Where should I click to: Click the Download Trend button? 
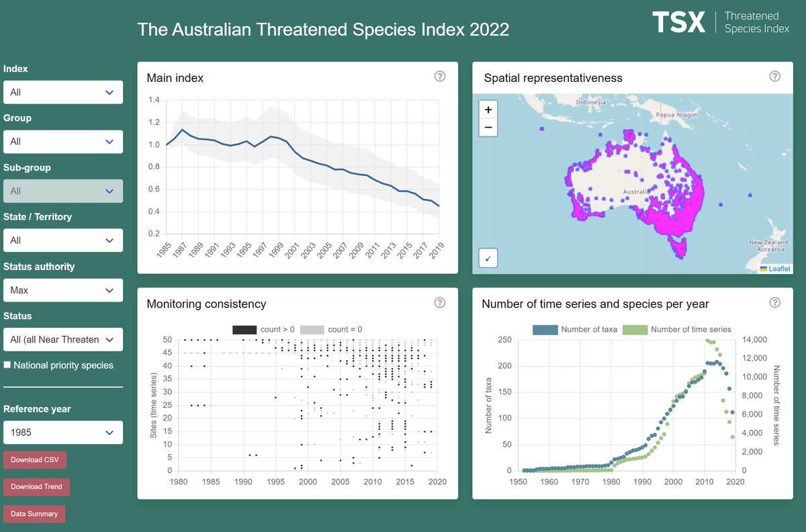(x=36, y=487)
